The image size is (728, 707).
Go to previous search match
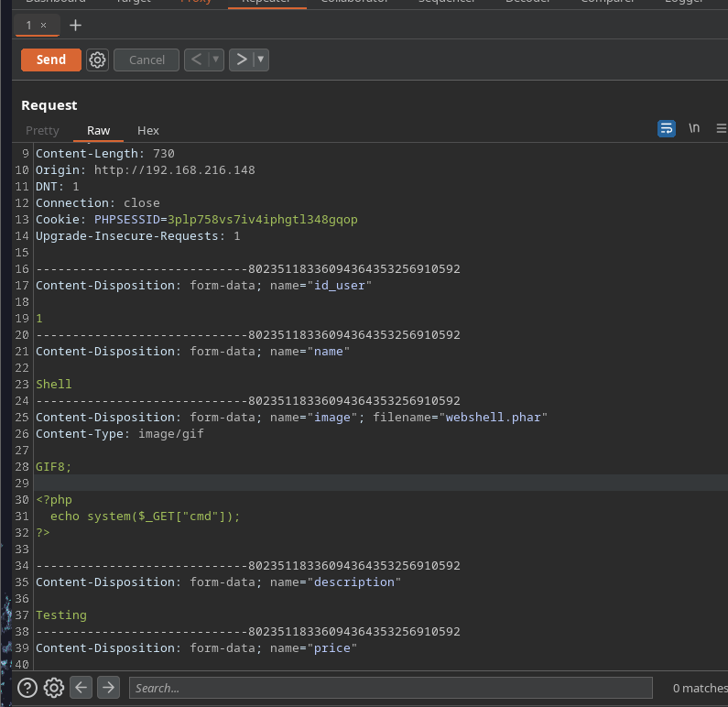click(81, 688)
